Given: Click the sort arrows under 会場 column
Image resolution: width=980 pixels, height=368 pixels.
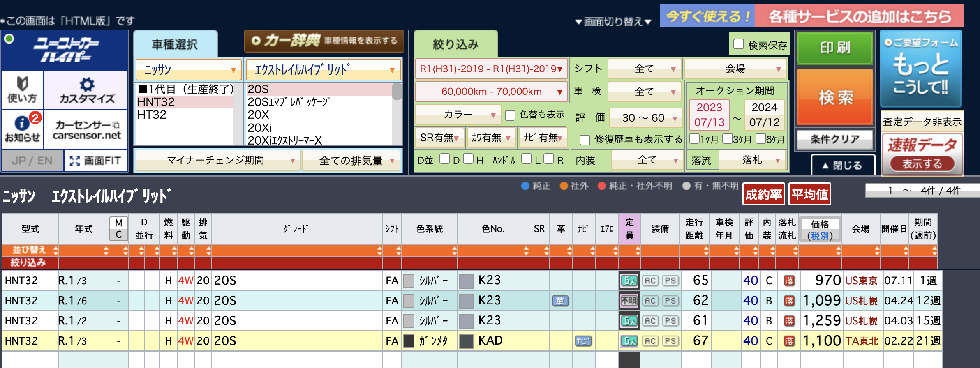Looking at the screenshot, I should 876,251.
